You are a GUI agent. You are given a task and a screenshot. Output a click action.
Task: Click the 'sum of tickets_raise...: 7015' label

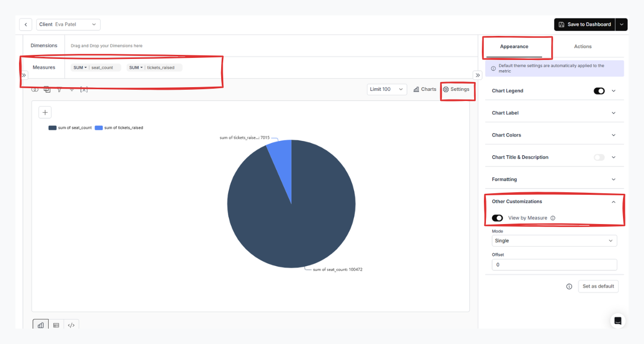pyautogui.click(x=244, y=138)
